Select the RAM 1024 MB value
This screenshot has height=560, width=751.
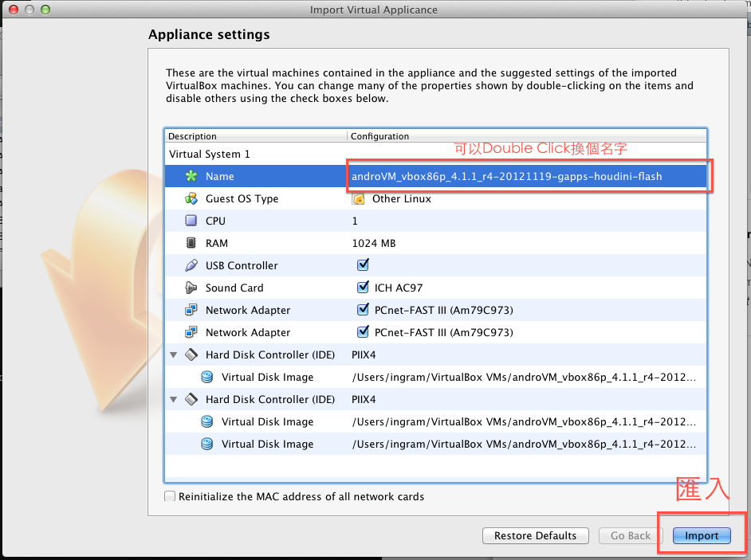pyautogui.click(x=374, y=243)
